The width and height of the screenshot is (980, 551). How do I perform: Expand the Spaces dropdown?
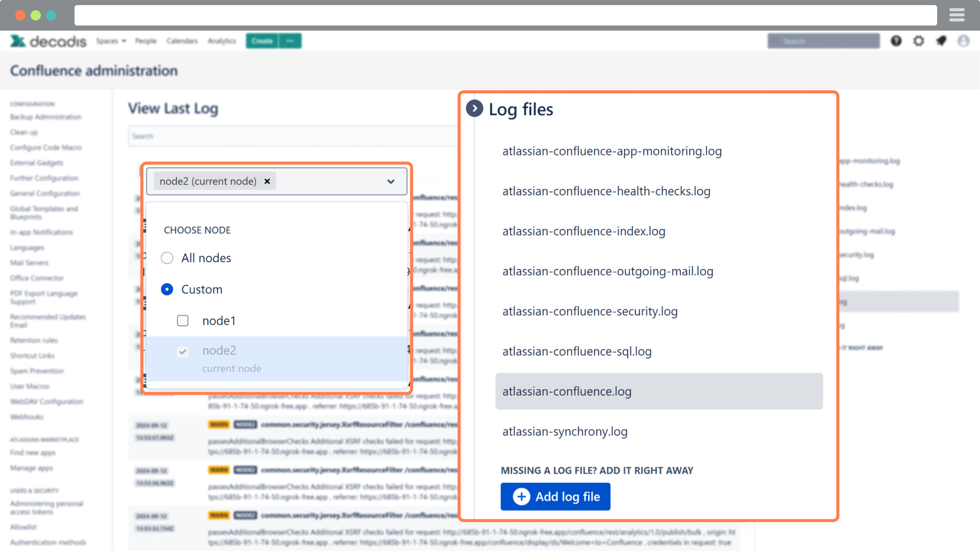tap(111, 41)
